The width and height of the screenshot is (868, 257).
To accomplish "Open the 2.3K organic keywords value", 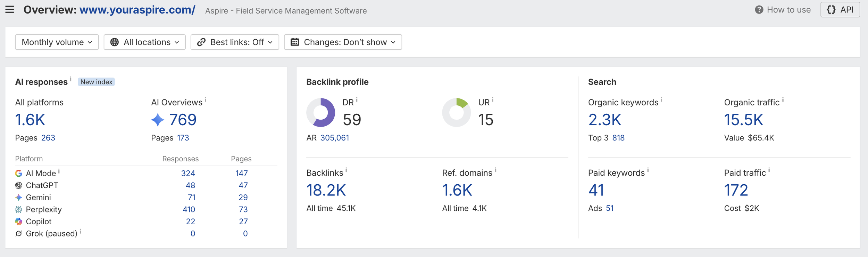I will (x=604, y=120).
